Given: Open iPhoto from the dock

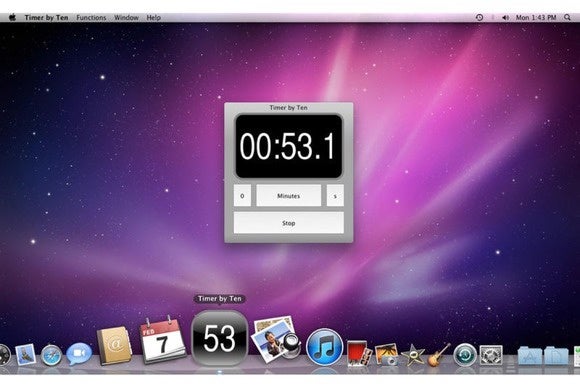Looking at the screenshot, I should tap(387, 355).
